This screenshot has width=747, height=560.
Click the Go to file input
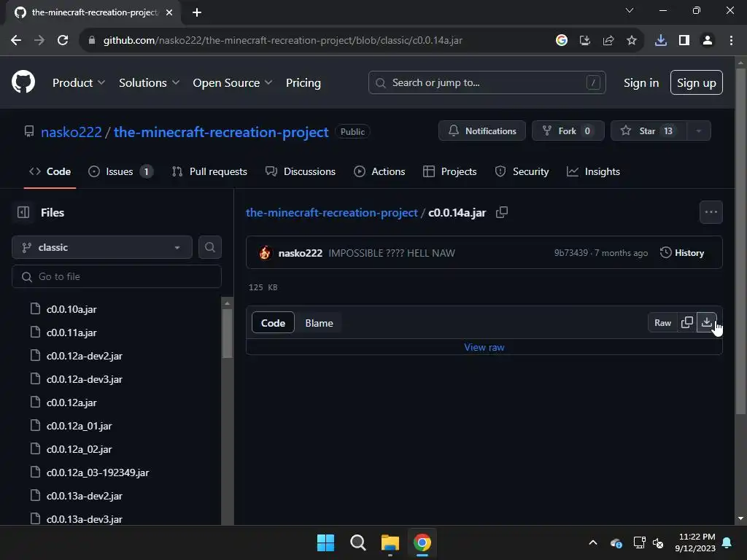[117, 276]
